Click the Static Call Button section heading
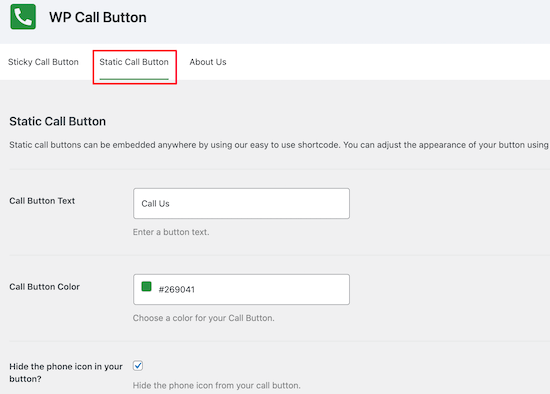Screen dimensions: 550x394 (58, 121)
